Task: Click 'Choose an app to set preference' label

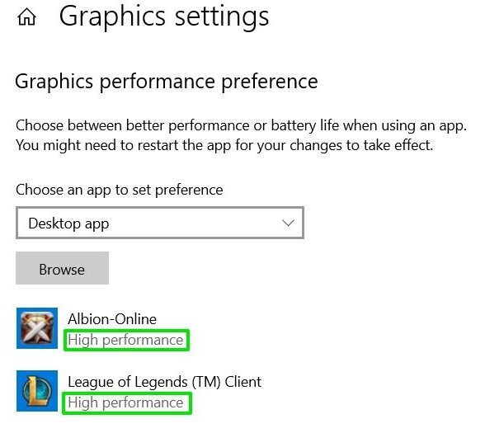Action: [120, 190]
